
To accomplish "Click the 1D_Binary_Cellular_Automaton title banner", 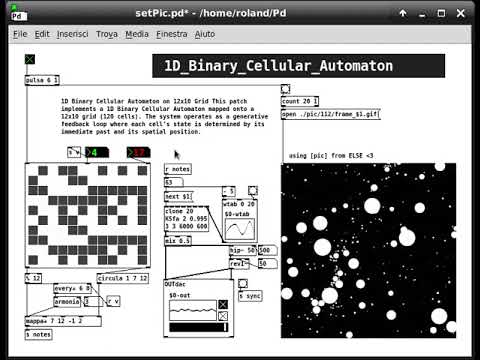I will point(298,66).
